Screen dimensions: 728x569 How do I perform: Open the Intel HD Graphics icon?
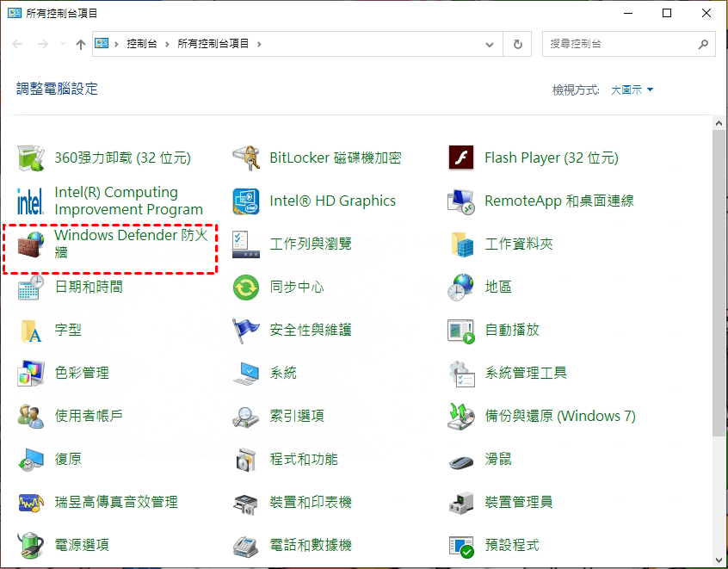246,201
